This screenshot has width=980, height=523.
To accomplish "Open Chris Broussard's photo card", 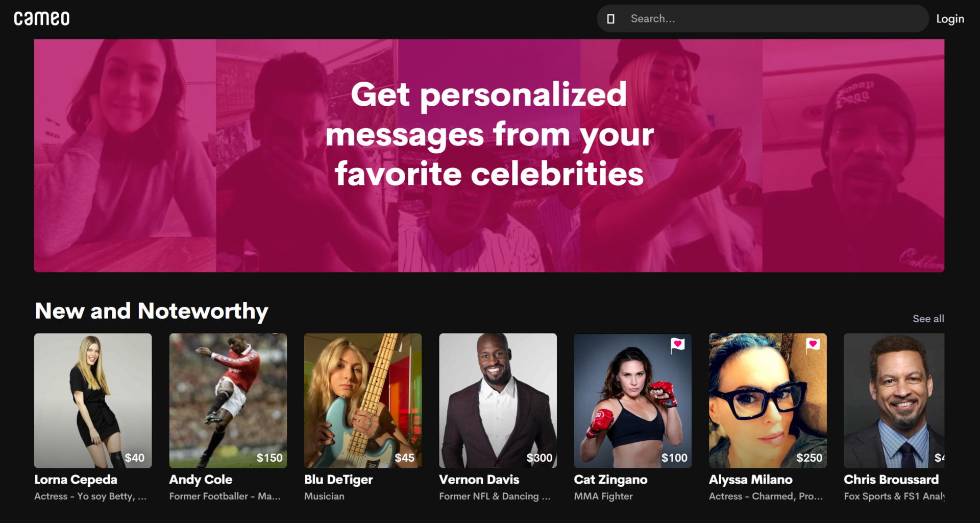I will (x=894, y=400).
